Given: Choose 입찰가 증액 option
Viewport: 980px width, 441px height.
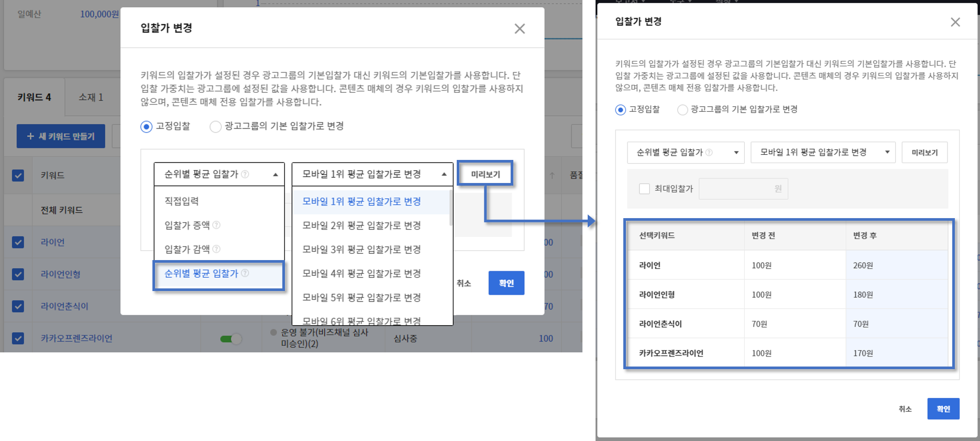Looking at the screenshot, I should [x=219, y=225].
